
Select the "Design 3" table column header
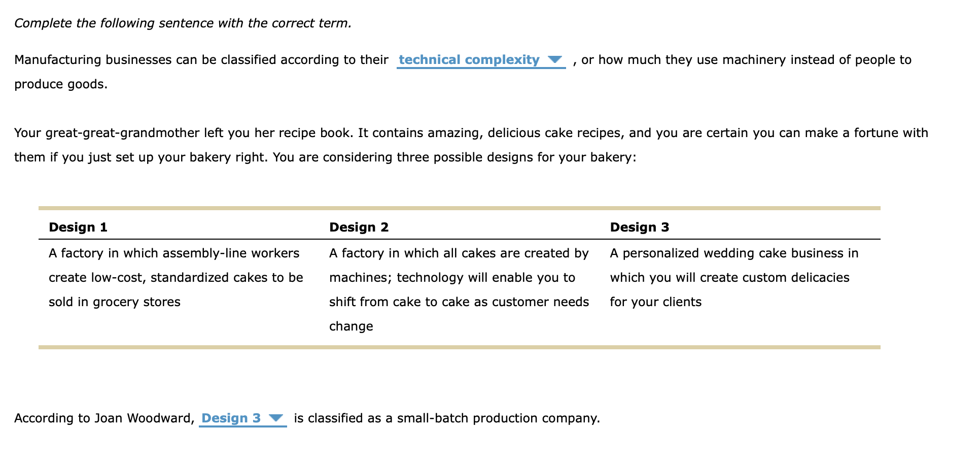(x=640, y=227)
